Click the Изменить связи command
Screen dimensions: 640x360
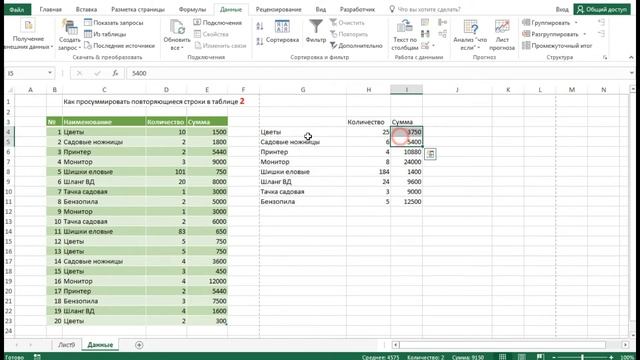tap(220, 46)
